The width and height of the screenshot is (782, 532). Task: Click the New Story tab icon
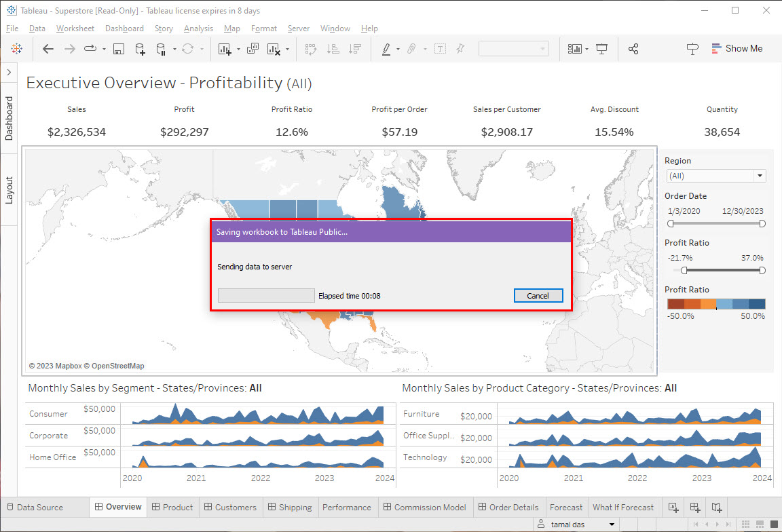[717, 508]
